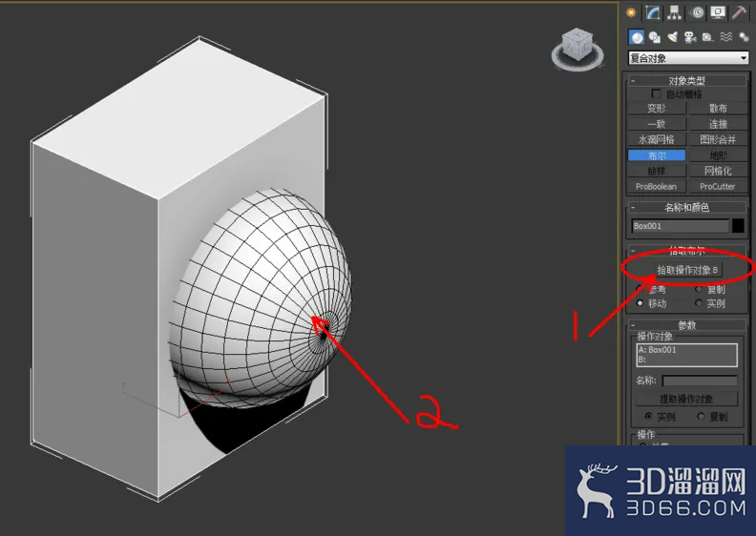The height and width of the screenshot is (536, 756).
Task: Select the Shapes category icon
Action: tap(654, 37)
